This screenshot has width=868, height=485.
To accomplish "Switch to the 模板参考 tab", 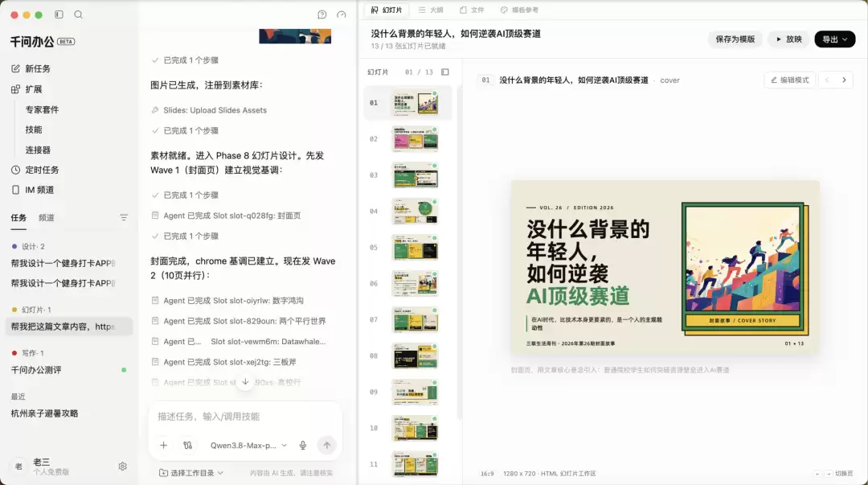I will coord(519,10).
